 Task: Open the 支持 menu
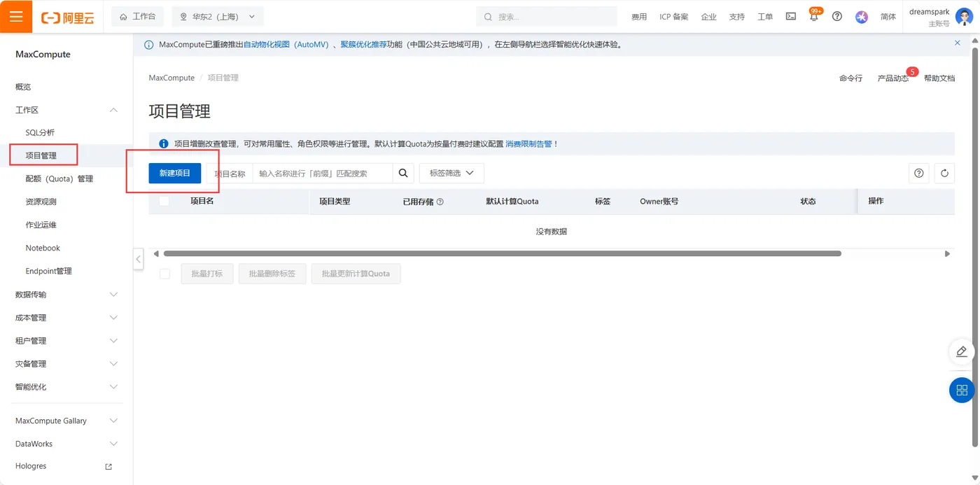737,17
